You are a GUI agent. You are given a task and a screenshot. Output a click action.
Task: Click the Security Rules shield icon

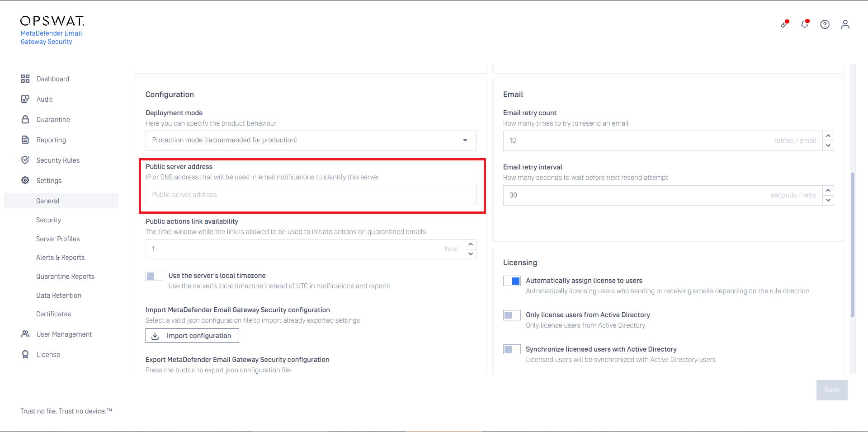click(x=25, y=160)
